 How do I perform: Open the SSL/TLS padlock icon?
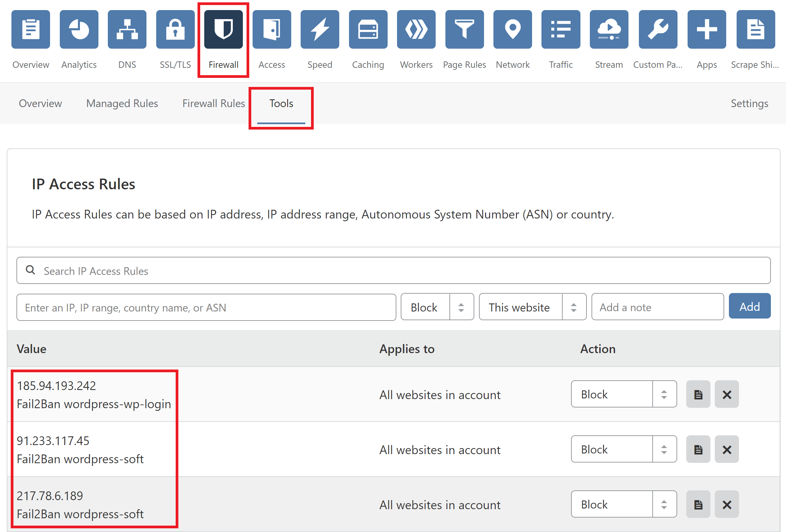[176, 30]
